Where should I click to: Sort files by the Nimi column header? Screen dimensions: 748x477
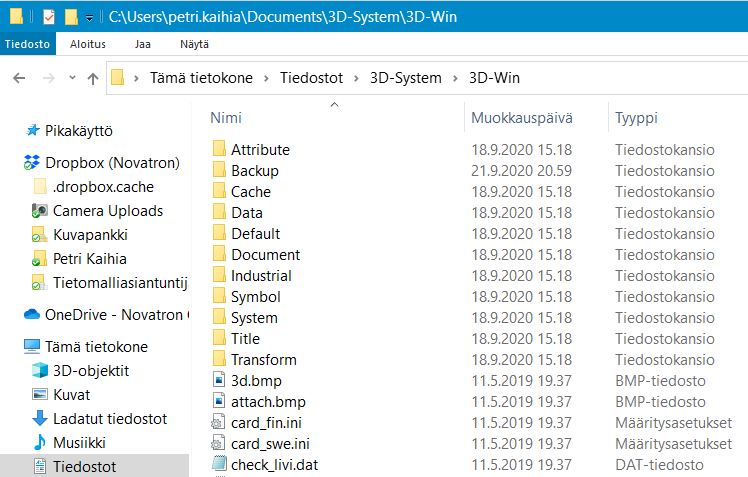tap(226, 118)
